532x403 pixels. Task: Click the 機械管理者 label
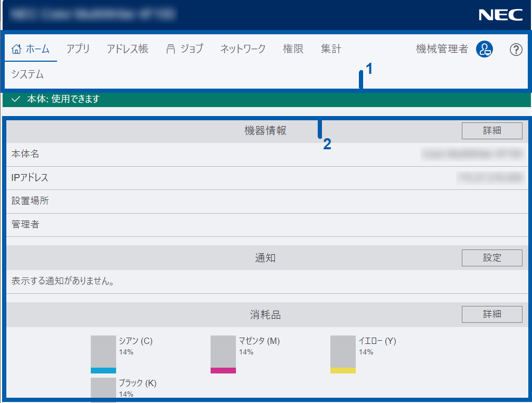coord(442,49)
